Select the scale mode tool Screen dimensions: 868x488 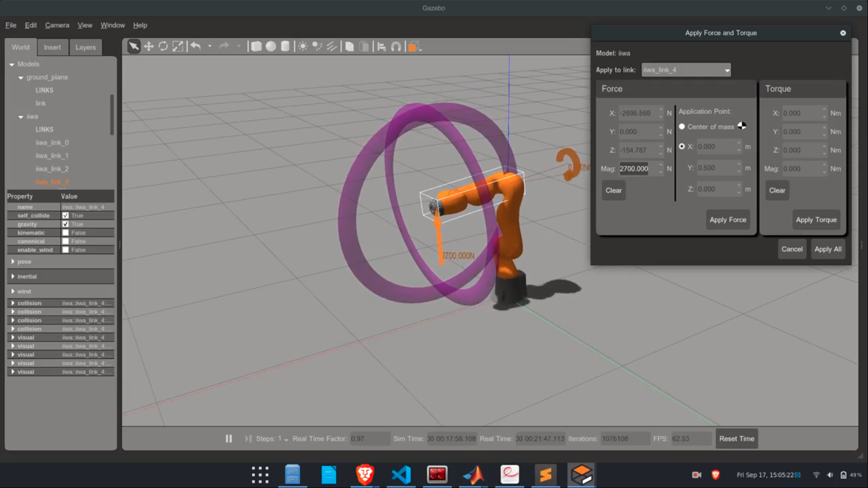pyautogui.click(x=178, y=47)
